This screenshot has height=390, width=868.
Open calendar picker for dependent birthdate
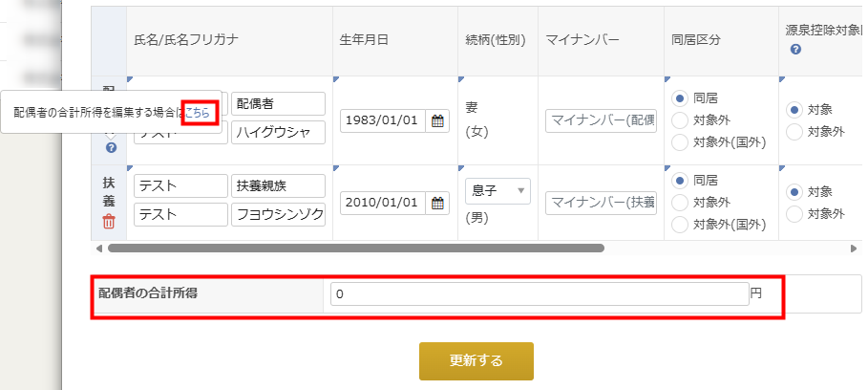click(437, 203)
